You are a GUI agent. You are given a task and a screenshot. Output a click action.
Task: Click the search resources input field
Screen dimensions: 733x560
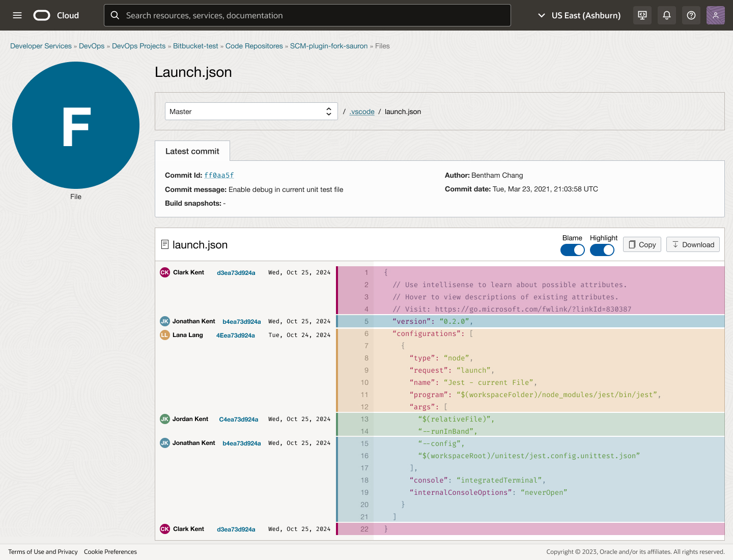point(307,15)
